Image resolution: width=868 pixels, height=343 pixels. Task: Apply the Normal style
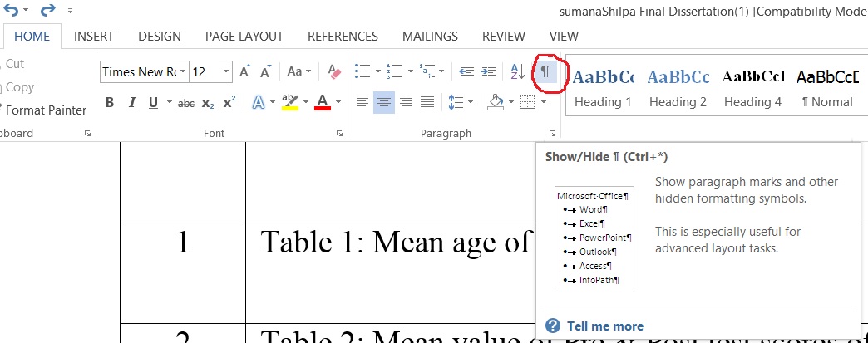point(827,87)
